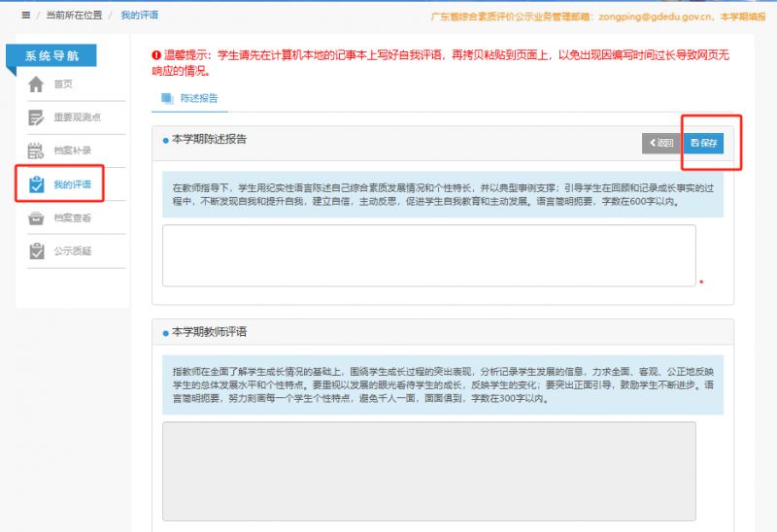Click the 我的评语 breadcrumb link
777x532 pixels.
[140, 16]
